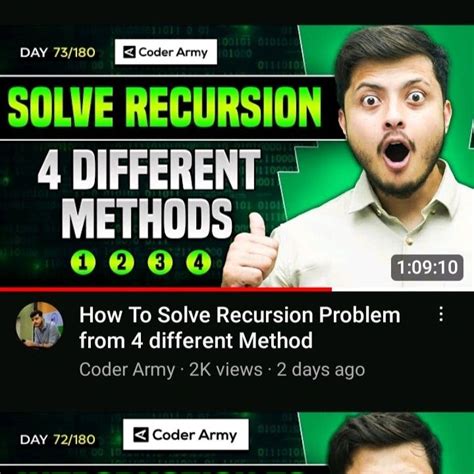This screenshot has width=474, height=474.
Task: Open Coder Army channel avatar
Action: point(40,325)
